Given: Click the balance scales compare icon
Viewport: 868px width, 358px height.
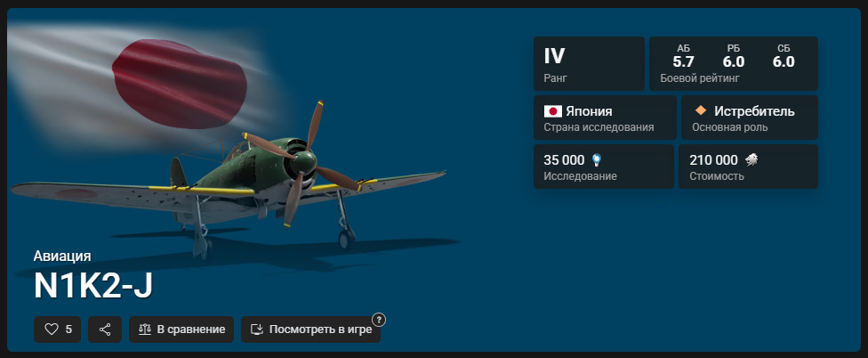Looking at the screenshot, I should pyautogui.click(x=144, y=330).
